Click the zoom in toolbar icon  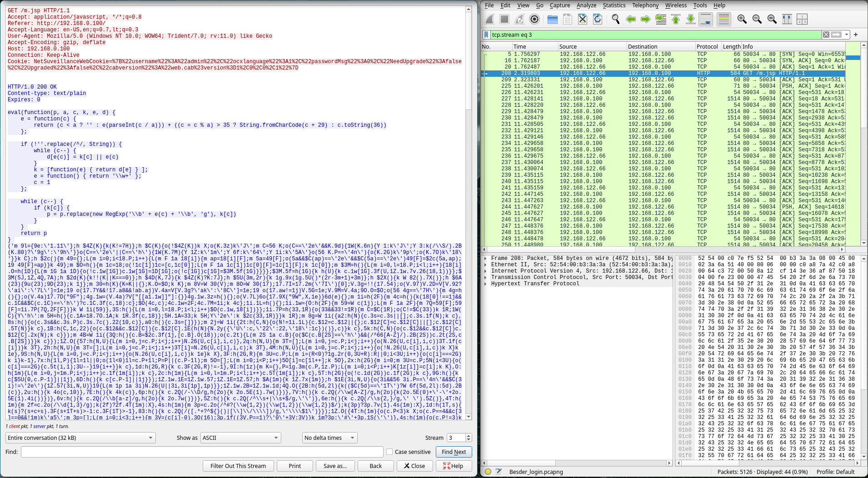(742, 19)
